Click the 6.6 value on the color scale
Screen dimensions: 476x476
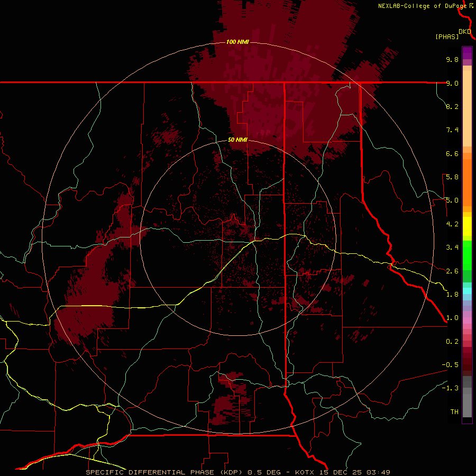coord(452,153)
